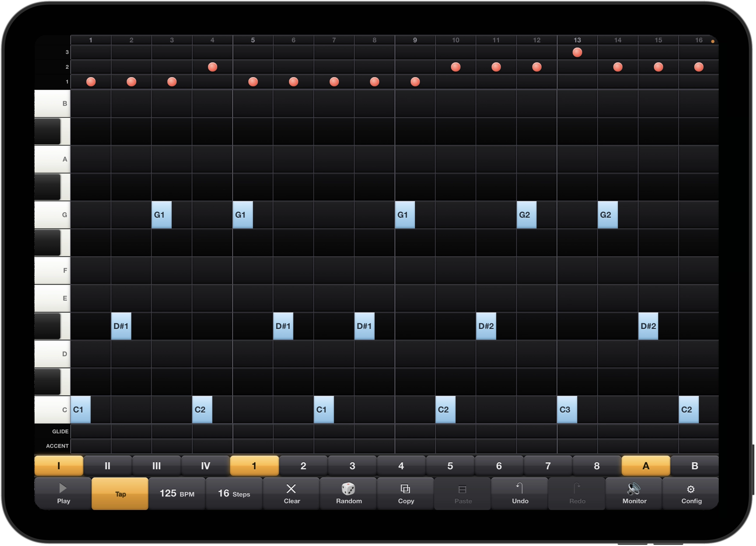This screenshot has height=546, width=756.
Task: Select bank IV
Action: pos(205,466)
